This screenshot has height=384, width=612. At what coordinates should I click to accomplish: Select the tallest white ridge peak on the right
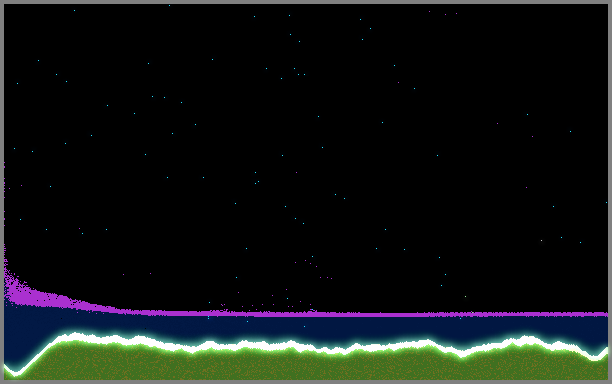pyautogui.click(x=525, y=339)
